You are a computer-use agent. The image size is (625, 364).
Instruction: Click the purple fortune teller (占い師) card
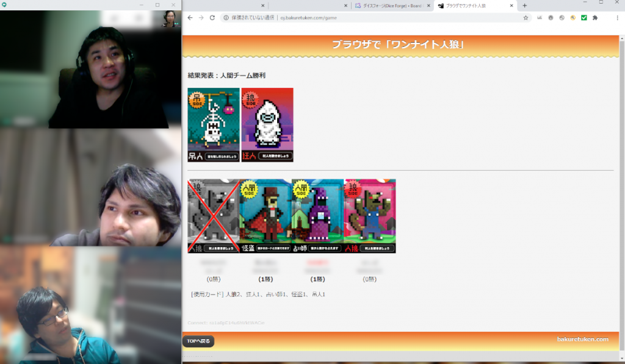tap(317, 216)
